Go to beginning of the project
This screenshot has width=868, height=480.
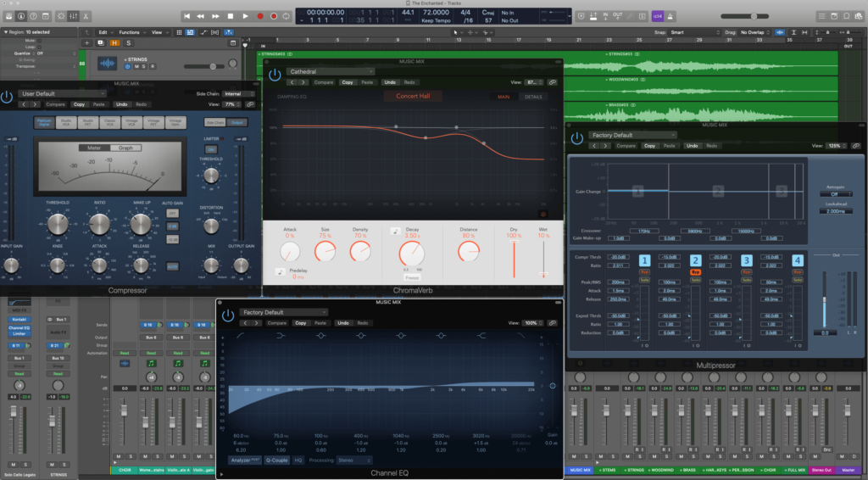186,16
